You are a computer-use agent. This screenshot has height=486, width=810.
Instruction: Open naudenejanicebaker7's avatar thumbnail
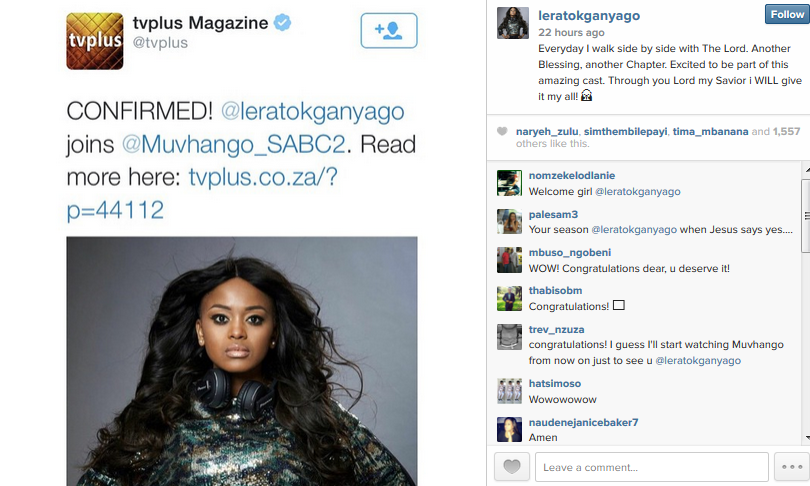click(x=509, y=429)
